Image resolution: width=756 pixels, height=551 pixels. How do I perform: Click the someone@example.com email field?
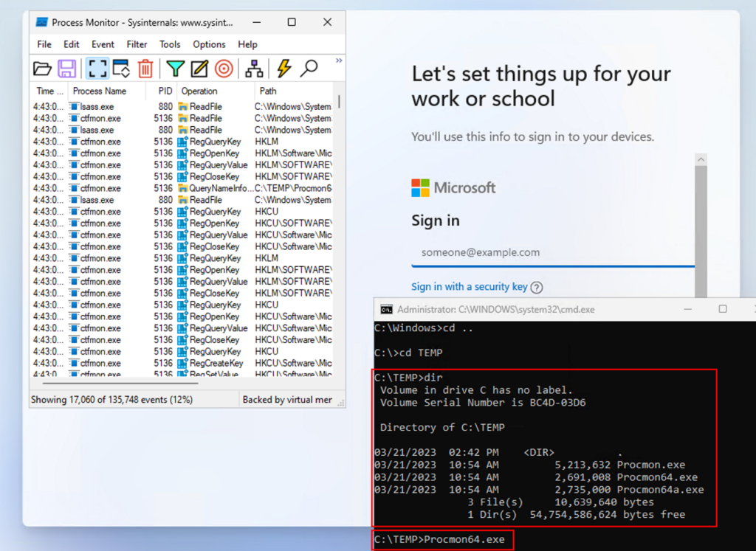(552, 252)
